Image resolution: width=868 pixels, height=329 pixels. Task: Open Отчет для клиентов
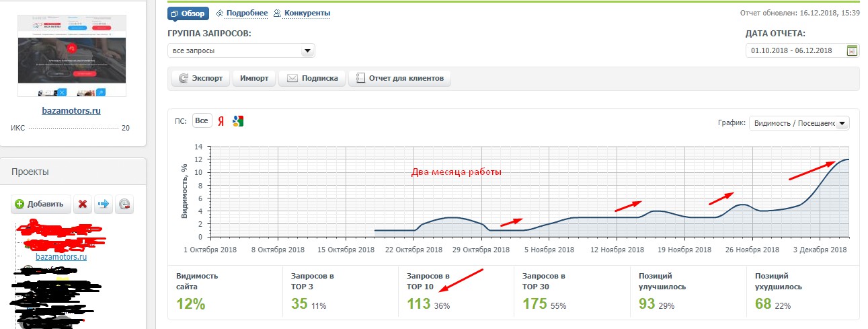[399, 78]
